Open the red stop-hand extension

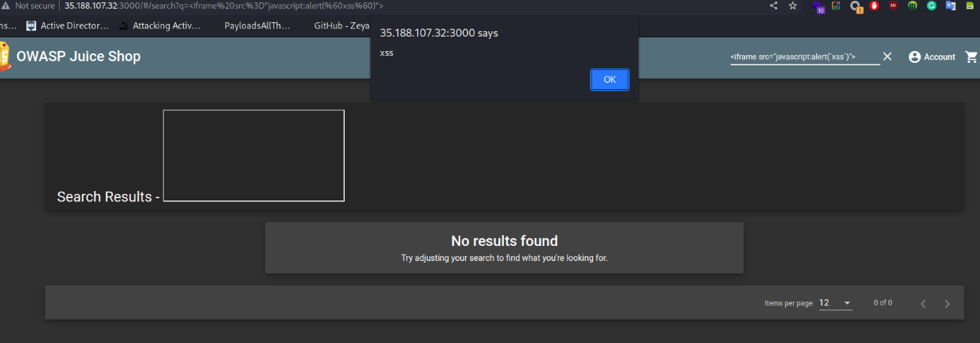(x=874, y=6)
